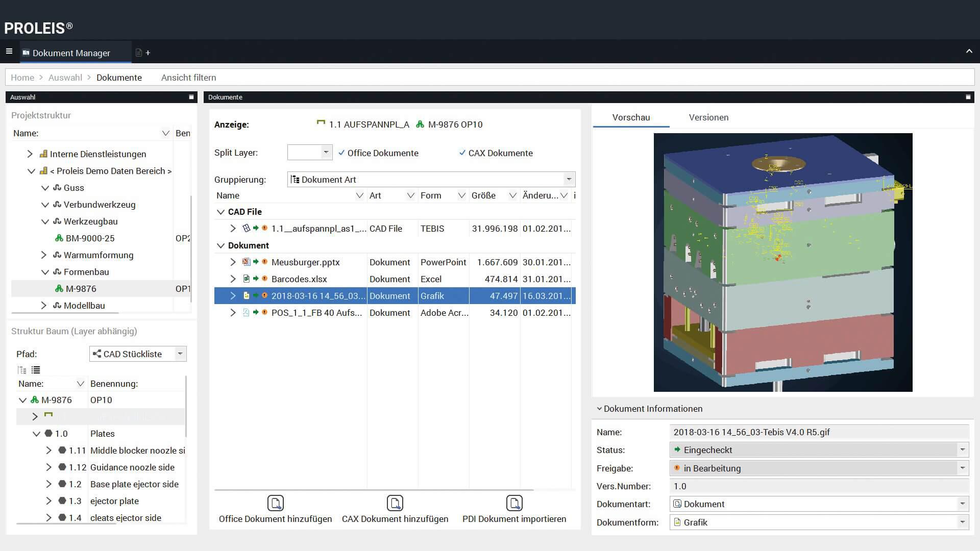This screenshot has width=980, height=551.
Task: Open the Gruppierung Dokument Art dropdown
Action: coord(569,179)
